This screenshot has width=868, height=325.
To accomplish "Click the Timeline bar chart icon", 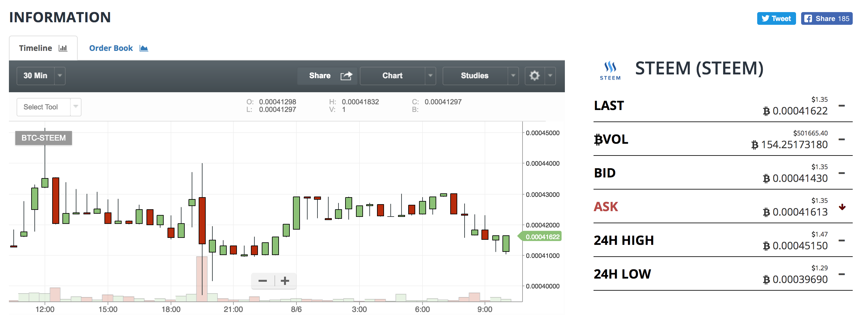I will (63, 48).
